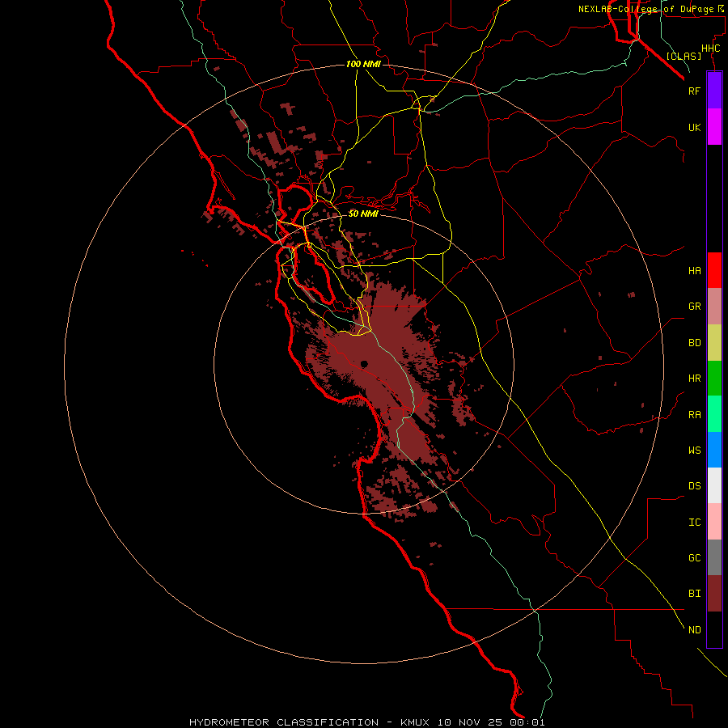
Task: Click the KMUX radar site identifier
Action: coord(417,722)
